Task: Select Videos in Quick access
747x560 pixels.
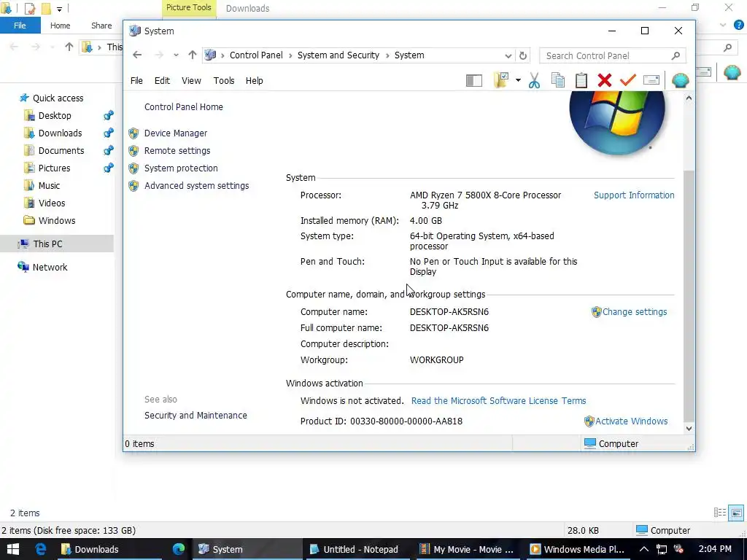Action: click(x=52, y=203)
